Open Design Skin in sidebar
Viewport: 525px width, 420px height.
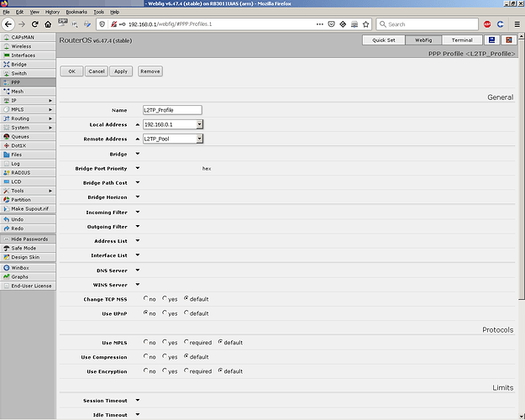pyautogui.click(x=28, y=257)
